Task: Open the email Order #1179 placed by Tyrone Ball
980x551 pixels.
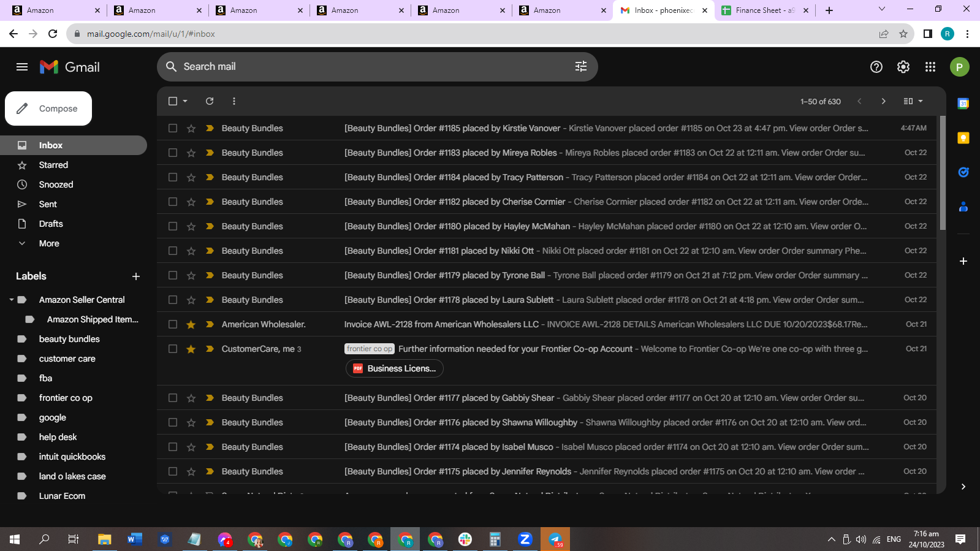Action: pyautogui.click(x=547, y=275)
